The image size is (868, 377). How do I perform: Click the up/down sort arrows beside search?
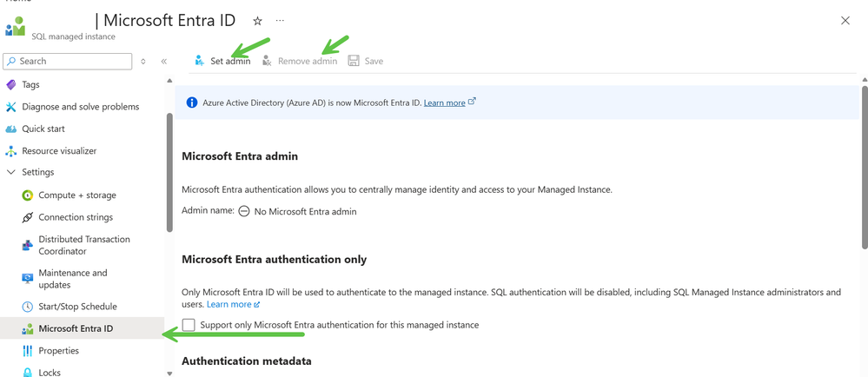143,62
